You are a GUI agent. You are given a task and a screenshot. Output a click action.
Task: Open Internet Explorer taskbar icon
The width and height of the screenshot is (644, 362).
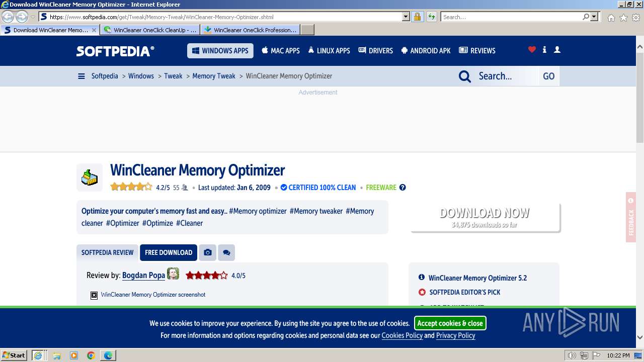pos(38,355)
